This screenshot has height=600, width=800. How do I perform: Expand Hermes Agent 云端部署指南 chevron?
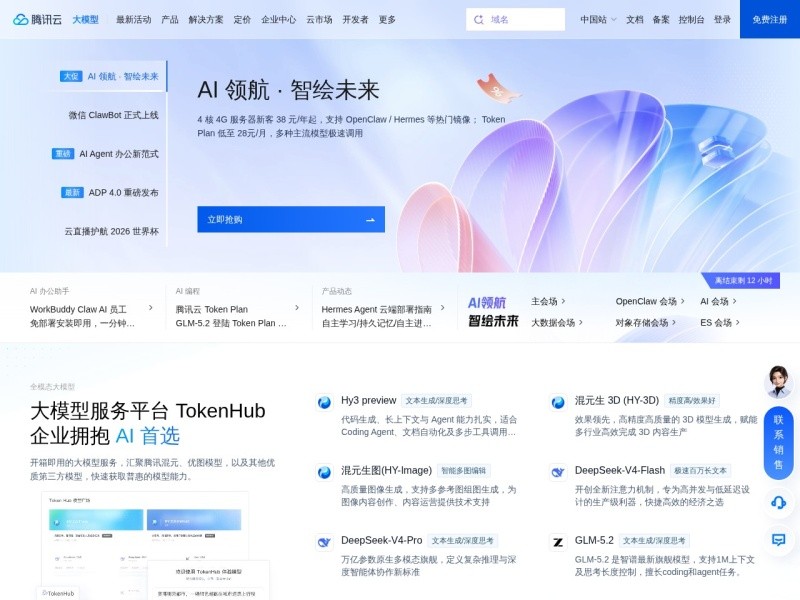(442, 308)
